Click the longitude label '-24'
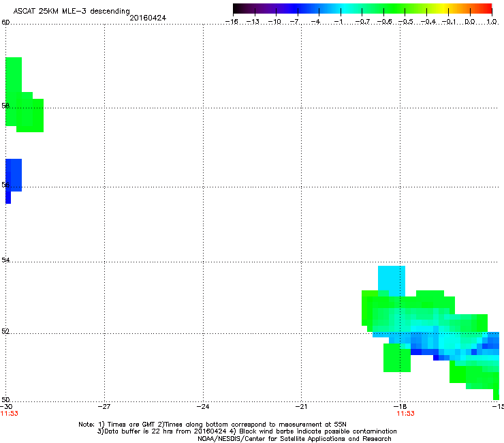This screenshot has height=443, width=504. click(x=203, y=407)
